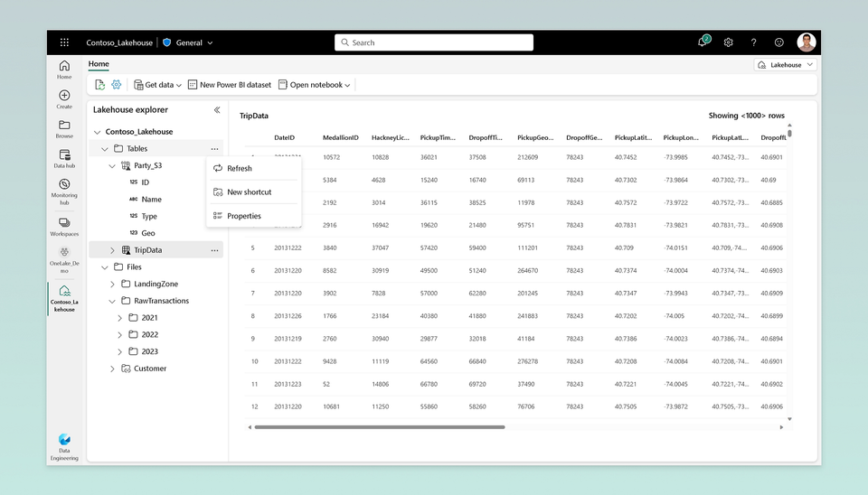The image size is (868, 495).
Task: Click the Home icon in left sidebar
Action: [x=64, y=70]
